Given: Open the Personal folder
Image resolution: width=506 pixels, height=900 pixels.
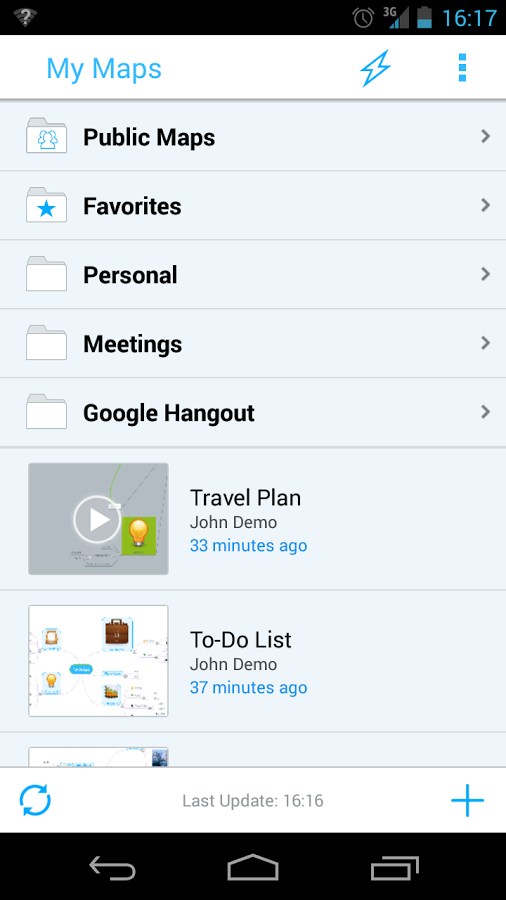Looking at the screenshot, I should (253, 274).
